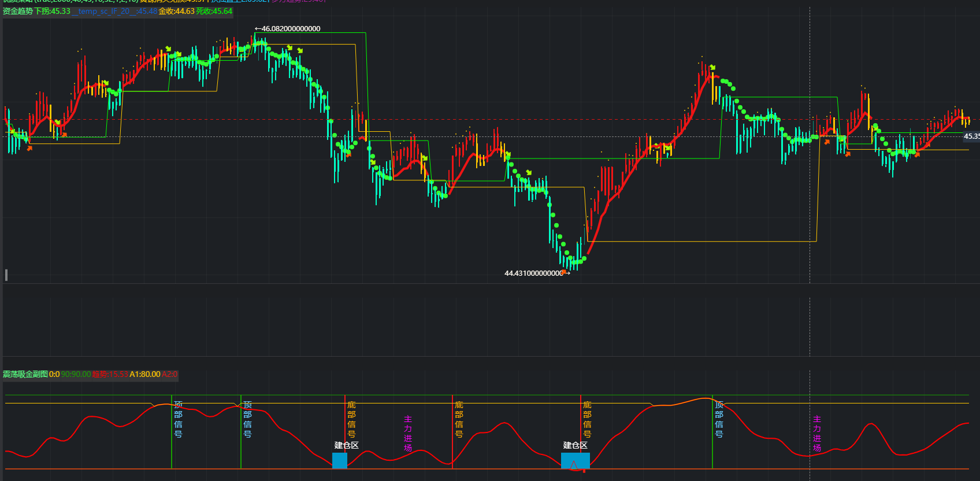Click the 45.35 price tag on axis
Viewport: 980px width, 481px height.
(x=971, y=136)
